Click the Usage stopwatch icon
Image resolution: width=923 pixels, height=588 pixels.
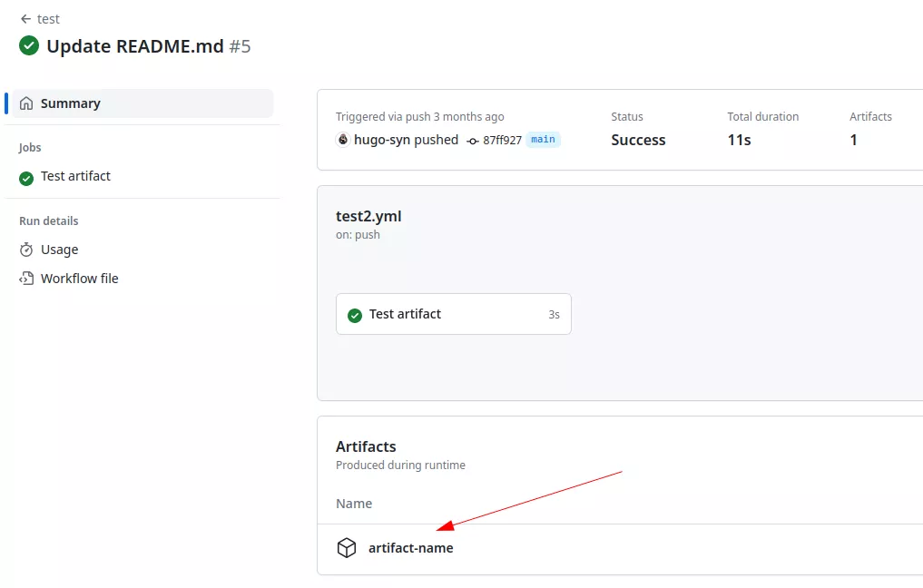coord(26,250)
